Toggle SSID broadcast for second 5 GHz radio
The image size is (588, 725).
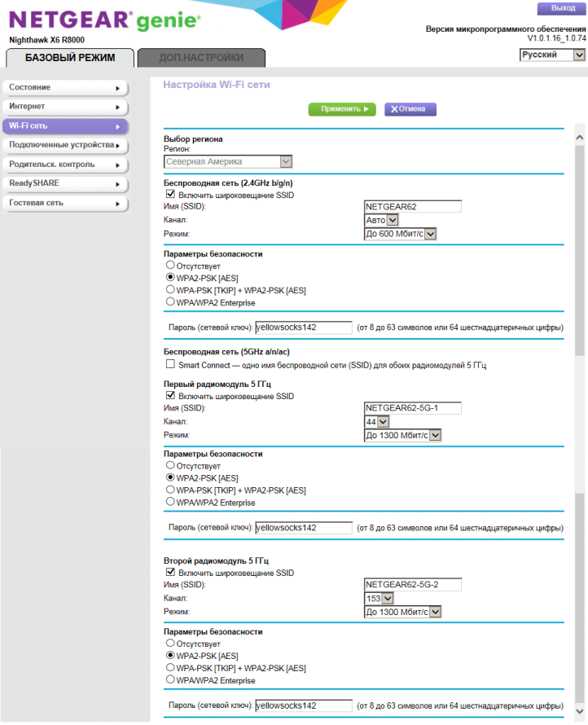click(x=170, y=572)
